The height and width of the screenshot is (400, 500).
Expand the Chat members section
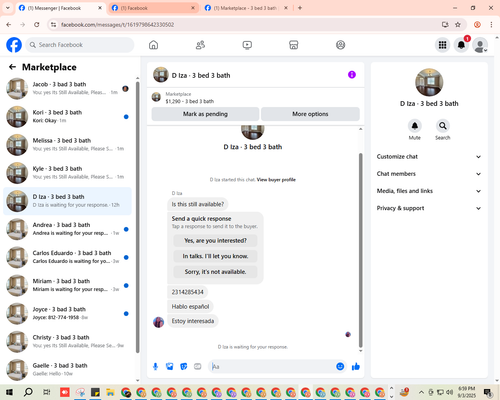click(x=429, y=174)
